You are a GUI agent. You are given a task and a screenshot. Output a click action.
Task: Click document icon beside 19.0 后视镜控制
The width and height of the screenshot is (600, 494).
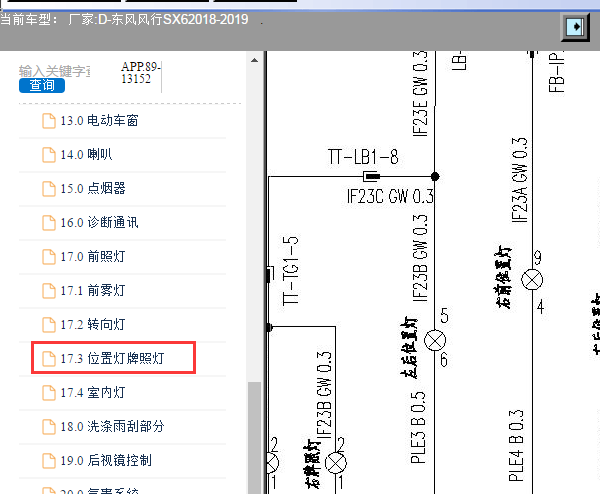point(49,461)
